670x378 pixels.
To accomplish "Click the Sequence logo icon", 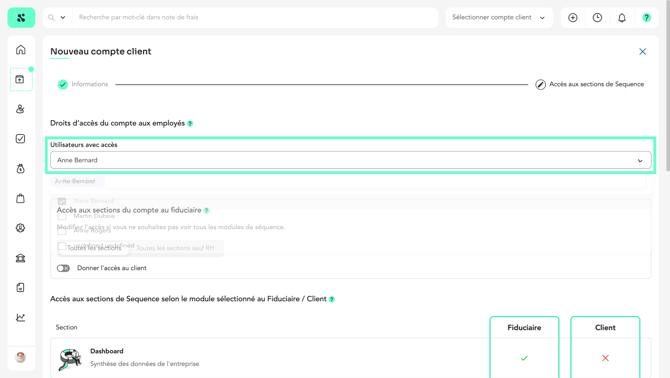I will pos(21,18).
